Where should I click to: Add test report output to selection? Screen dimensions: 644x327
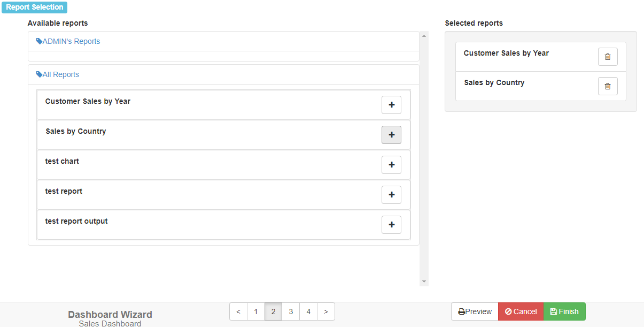click(391, 225)
